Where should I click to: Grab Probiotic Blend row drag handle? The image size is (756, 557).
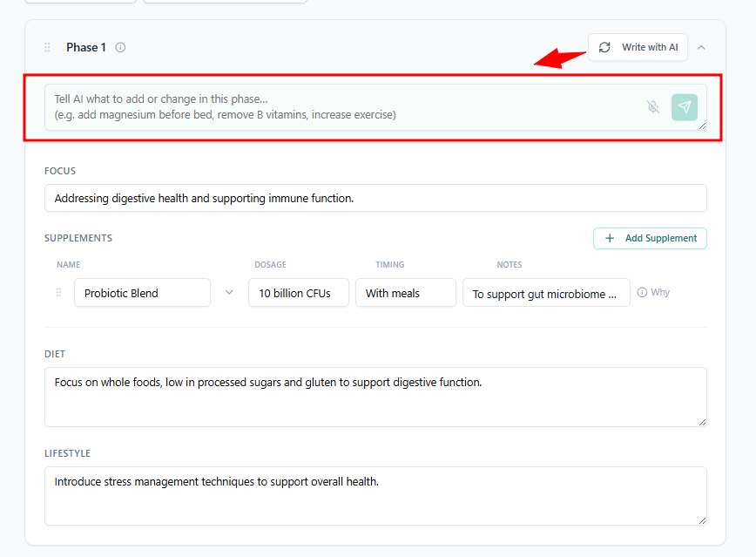[x=58, y=293]
